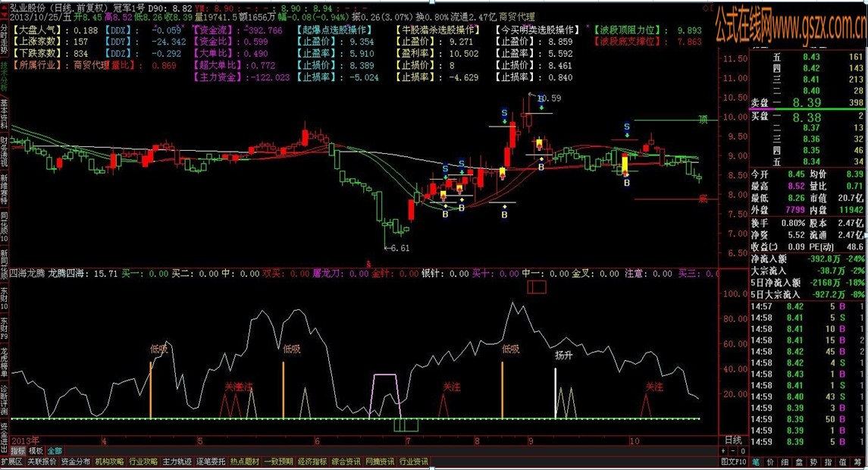This screenshot has height=470, width=868.
Task: Select the 全部 tab
Action: click(x=55, y=451)
